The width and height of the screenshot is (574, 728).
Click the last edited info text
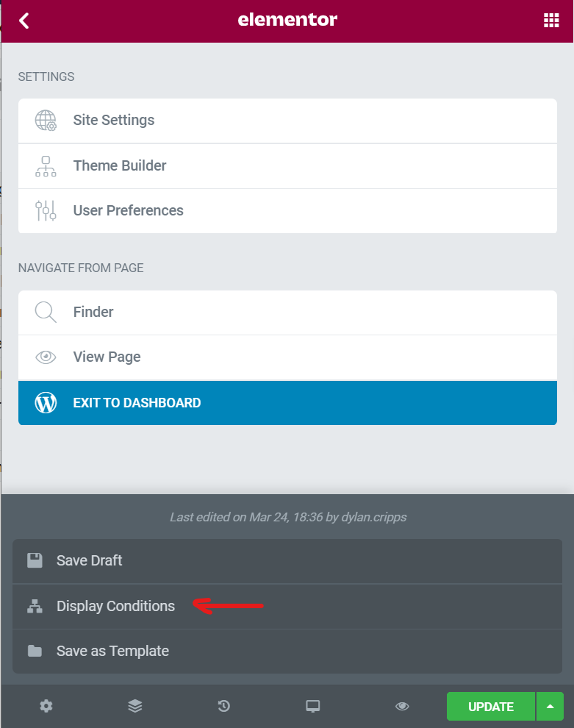(288, 517)
